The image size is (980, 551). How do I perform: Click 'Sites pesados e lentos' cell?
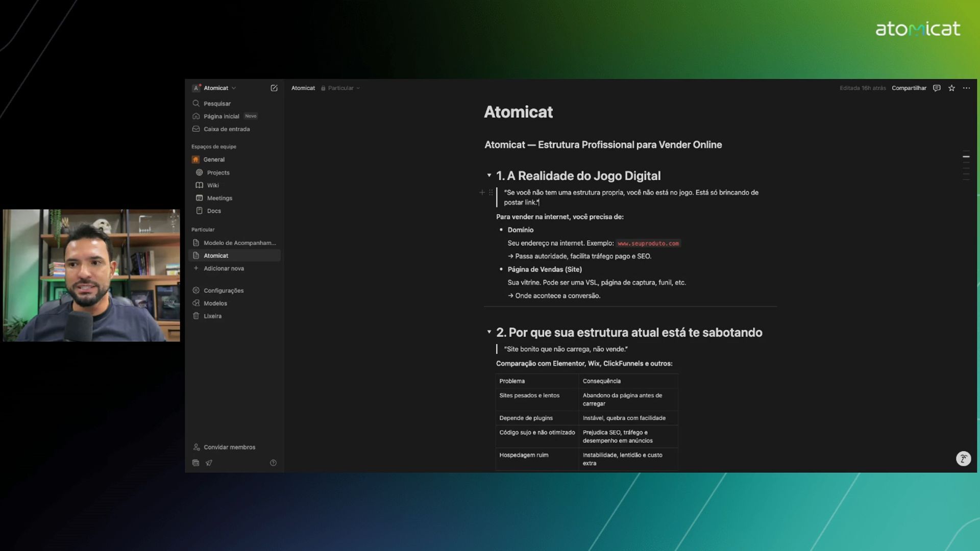537,399
